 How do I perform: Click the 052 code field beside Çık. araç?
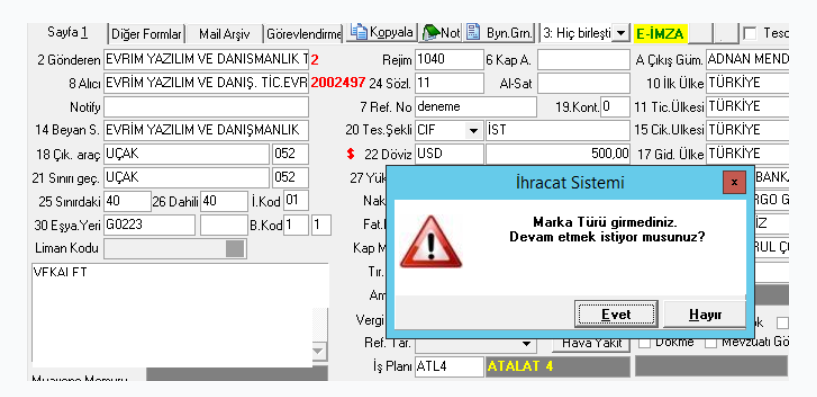[291, 154]
